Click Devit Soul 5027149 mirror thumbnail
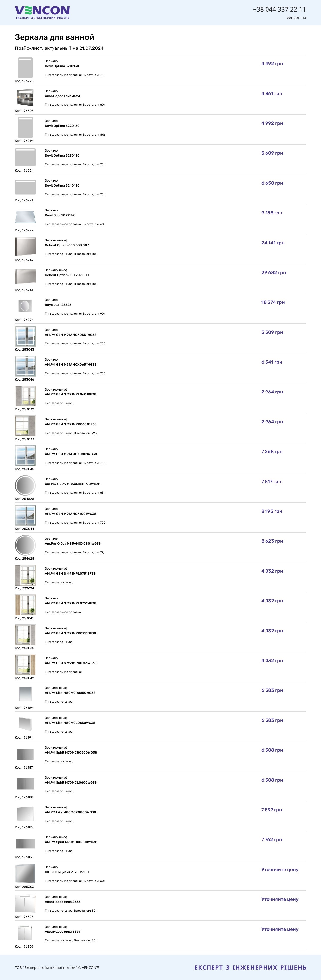Viewport: 321px width, 980px height. [x=25, y=216]
